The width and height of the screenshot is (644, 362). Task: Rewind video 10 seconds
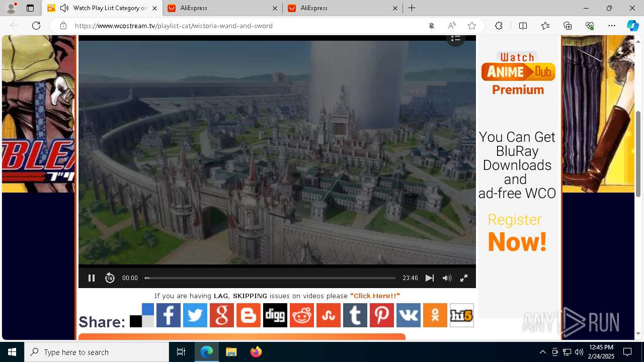point(110,278)
